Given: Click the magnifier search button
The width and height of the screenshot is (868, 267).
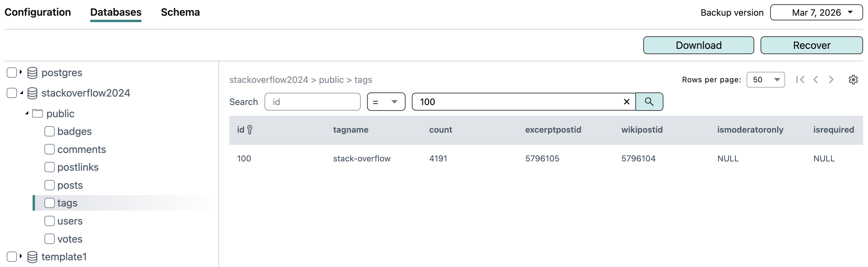Looking at the screenshot, I should [x=649, y=102].
